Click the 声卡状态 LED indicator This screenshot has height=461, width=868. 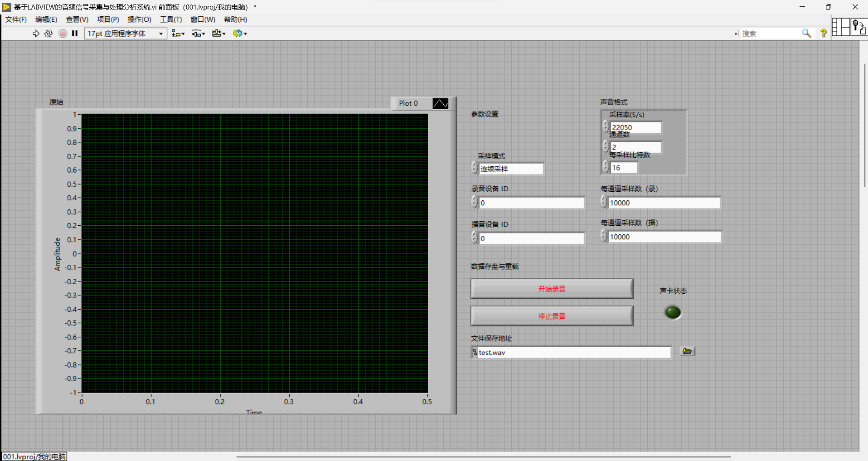coord(673,312)
